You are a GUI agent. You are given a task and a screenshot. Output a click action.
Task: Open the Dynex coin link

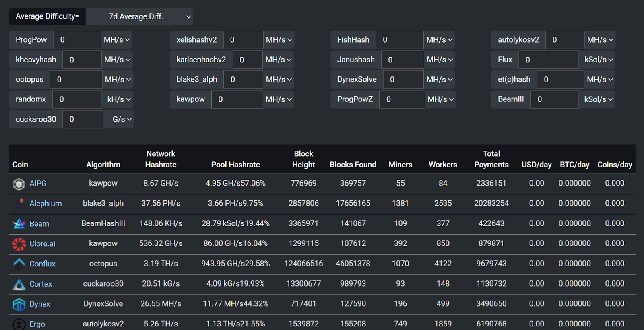[x=40, y=304]
